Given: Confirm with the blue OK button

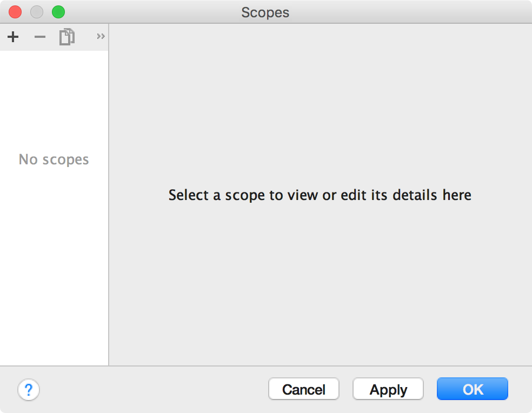Looking at the screenshot, I should point(473,389).
